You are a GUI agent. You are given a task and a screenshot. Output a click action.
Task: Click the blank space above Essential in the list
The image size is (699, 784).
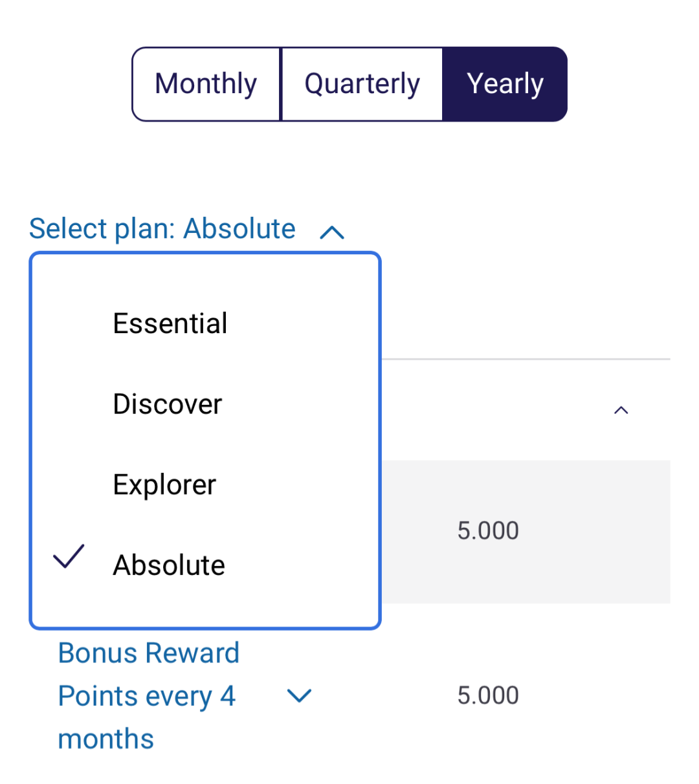pyautogui.click(x=205, y=279)
